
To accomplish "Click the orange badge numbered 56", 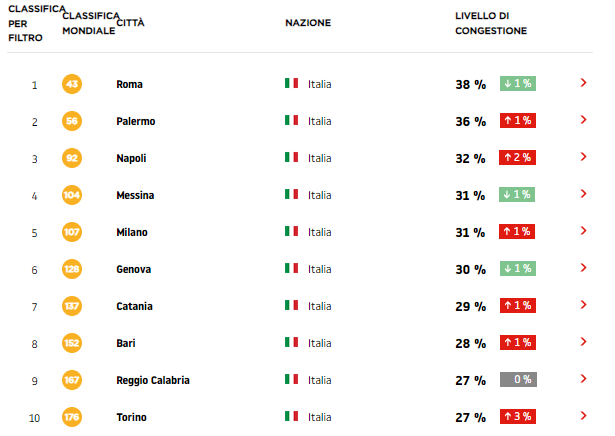I will click(72, 121).
